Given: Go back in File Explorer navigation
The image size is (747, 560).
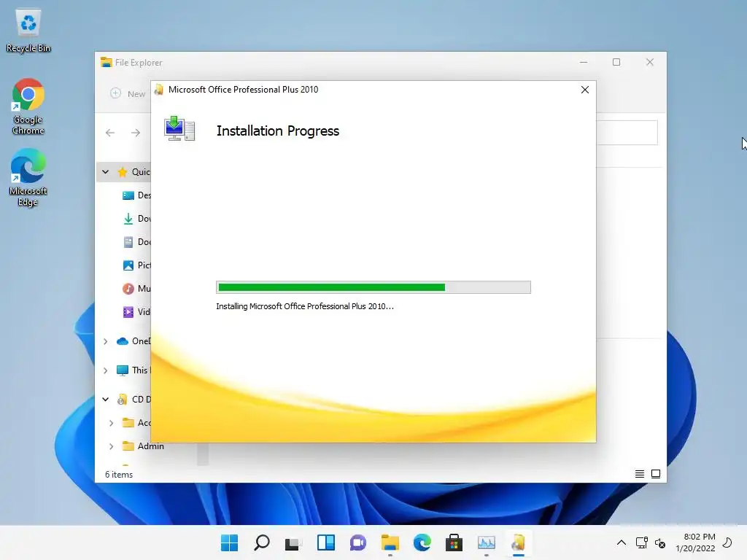Looking at the screenshot, I should [110, 133].
